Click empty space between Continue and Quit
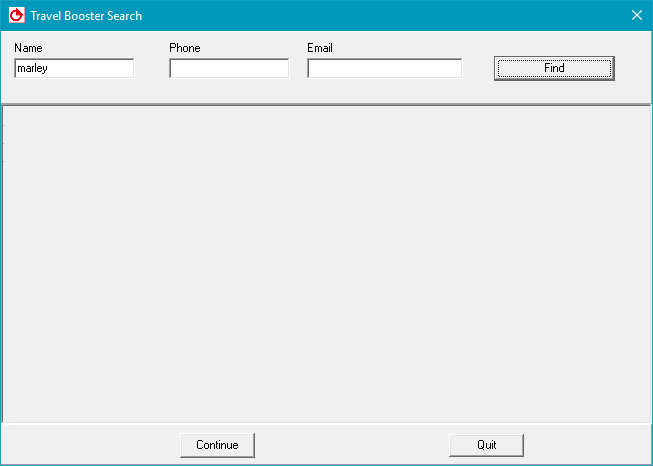This screenshot has height=466, width=653. tap(352, 445)
